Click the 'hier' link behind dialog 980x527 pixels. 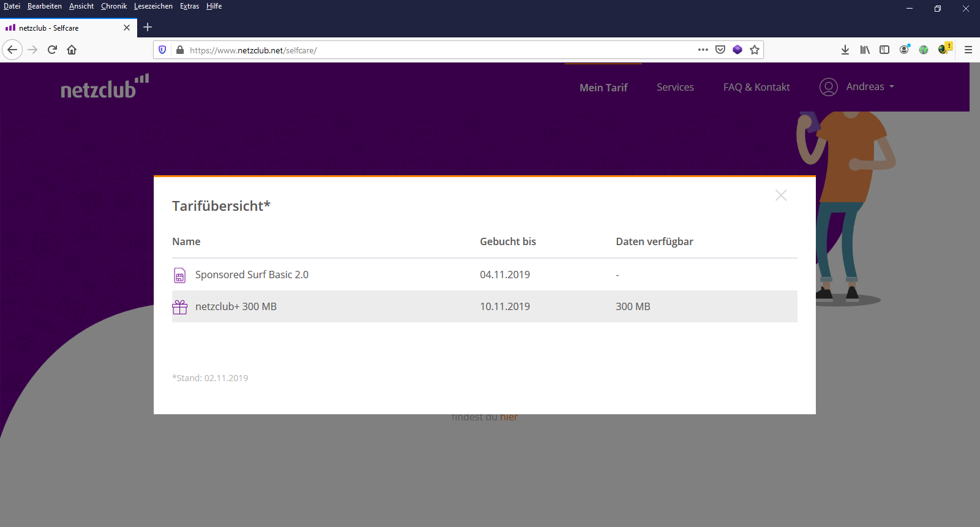click(508, 417)
